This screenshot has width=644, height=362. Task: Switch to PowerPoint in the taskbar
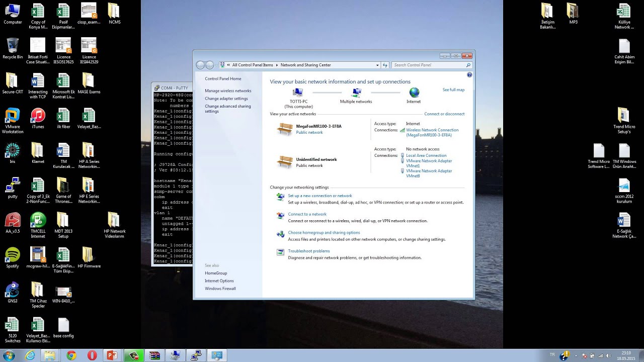(112, 355)
